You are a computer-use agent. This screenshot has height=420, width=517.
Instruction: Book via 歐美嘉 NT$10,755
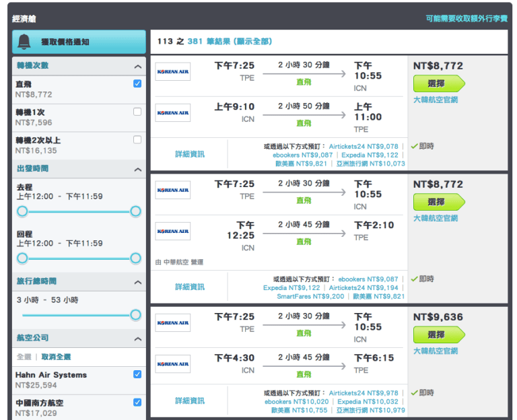(300, 410)
